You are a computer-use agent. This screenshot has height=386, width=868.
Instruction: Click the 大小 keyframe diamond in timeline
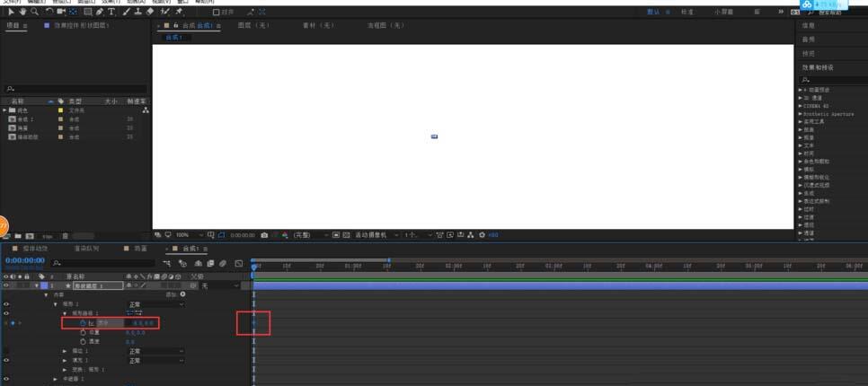coord(253,323)
